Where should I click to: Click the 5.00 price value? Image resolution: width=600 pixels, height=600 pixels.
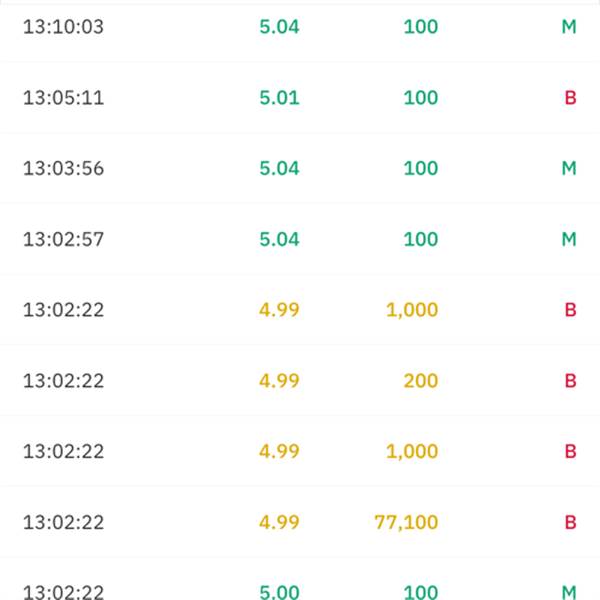[x=279, y=592]
